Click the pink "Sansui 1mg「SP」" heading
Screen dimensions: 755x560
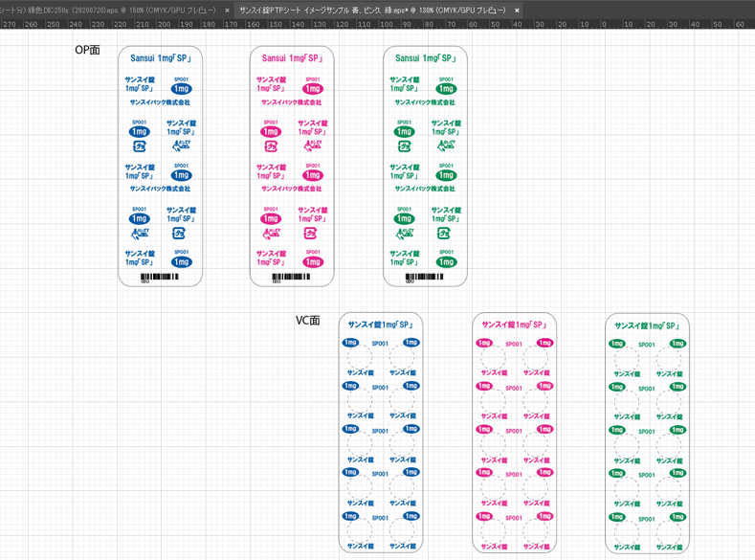click(x=292, y=58)
